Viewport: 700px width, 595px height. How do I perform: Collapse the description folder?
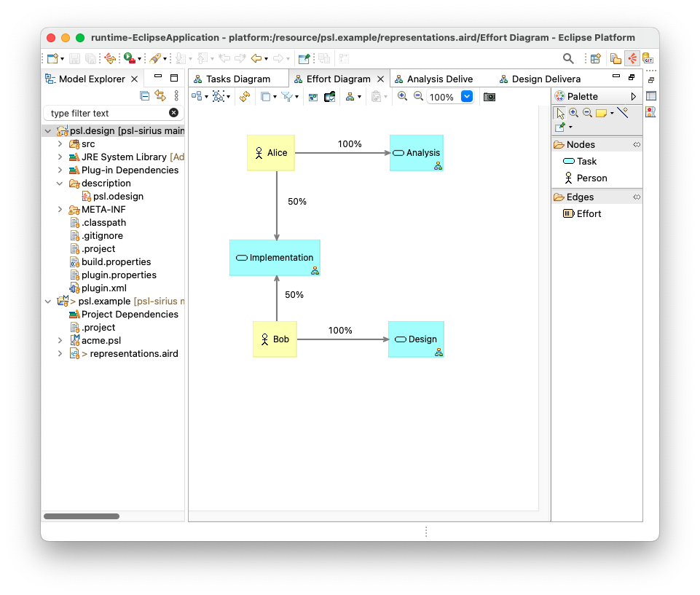point(60,184)
